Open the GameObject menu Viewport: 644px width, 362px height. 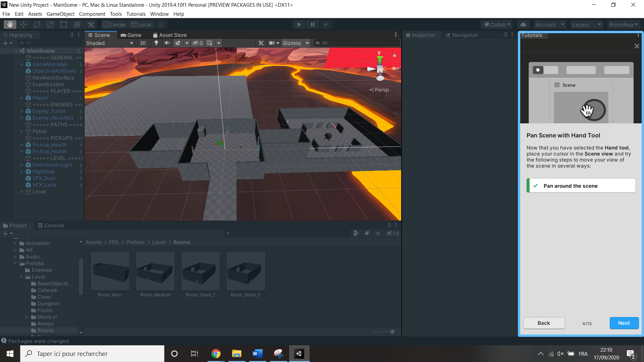[60, 14]
